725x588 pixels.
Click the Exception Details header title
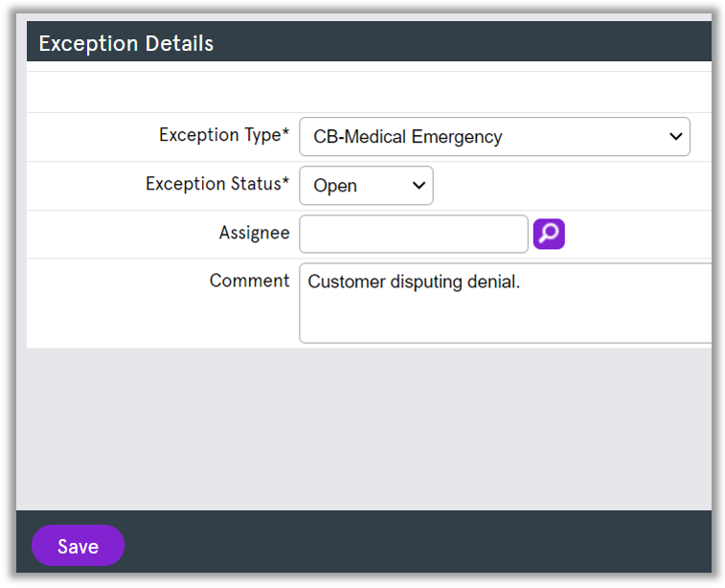[125, 43]
